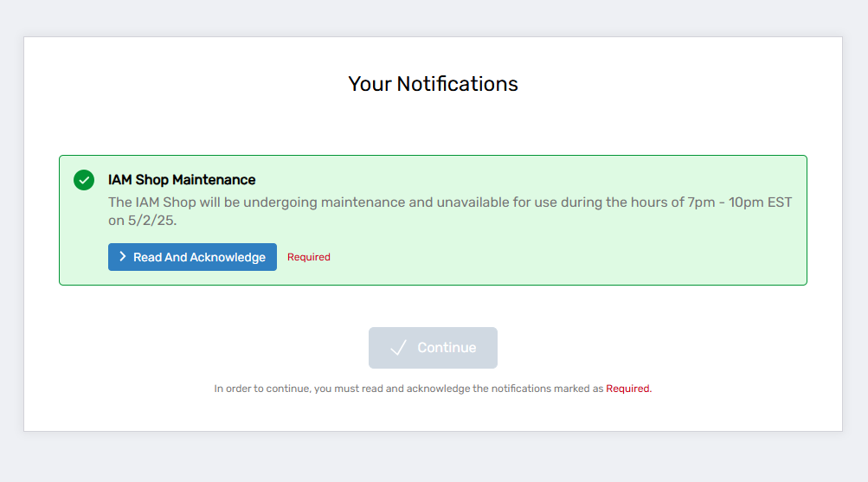Select the IAM Shop Maintenance title
This screenshot has width=868, height=482.
coord(182,180)
